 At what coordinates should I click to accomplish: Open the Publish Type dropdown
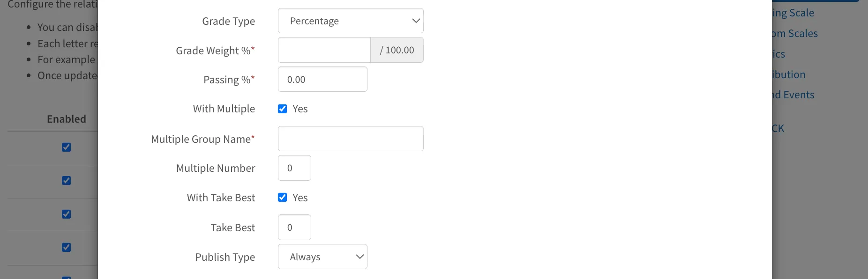322,257
